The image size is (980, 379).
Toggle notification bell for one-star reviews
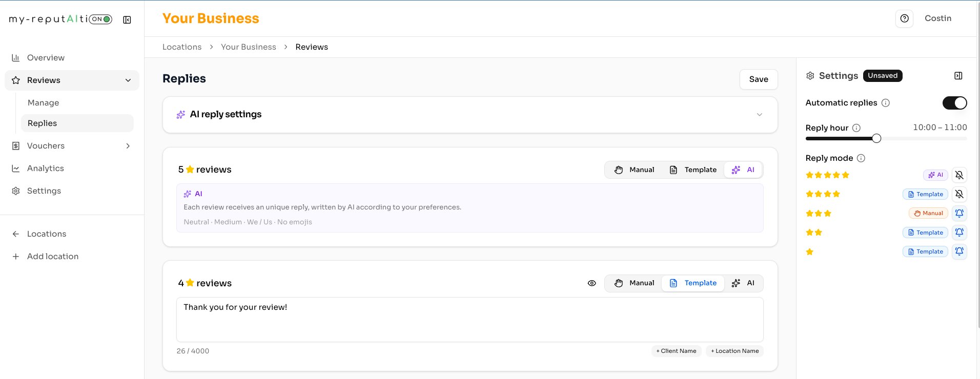click(959, 251)
